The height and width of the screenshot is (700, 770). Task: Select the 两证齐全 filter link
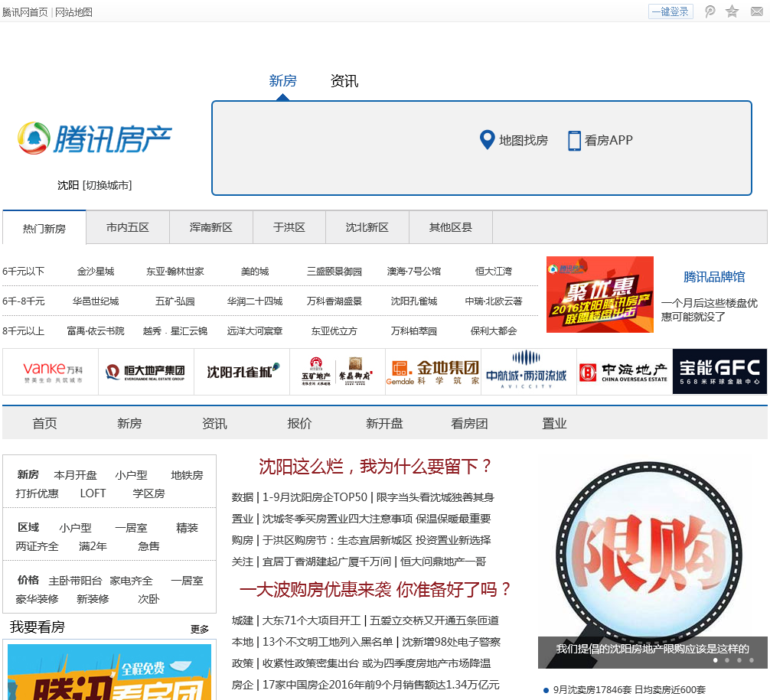38,546
